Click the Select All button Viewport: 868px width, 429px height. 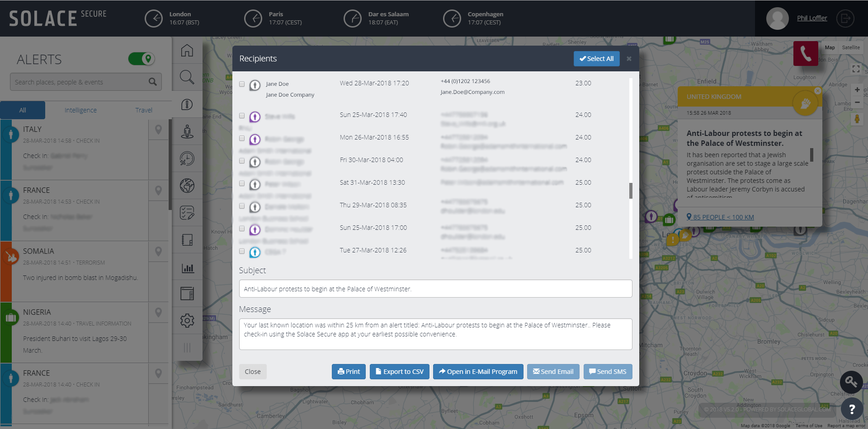(x=597, y=59)
